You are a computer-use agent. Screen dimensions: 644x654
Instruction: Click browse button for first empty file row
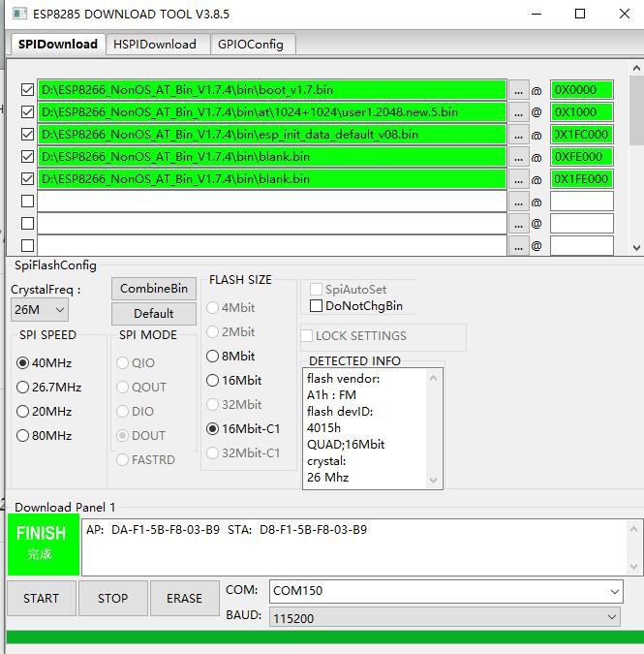click(x=519, y=202)
